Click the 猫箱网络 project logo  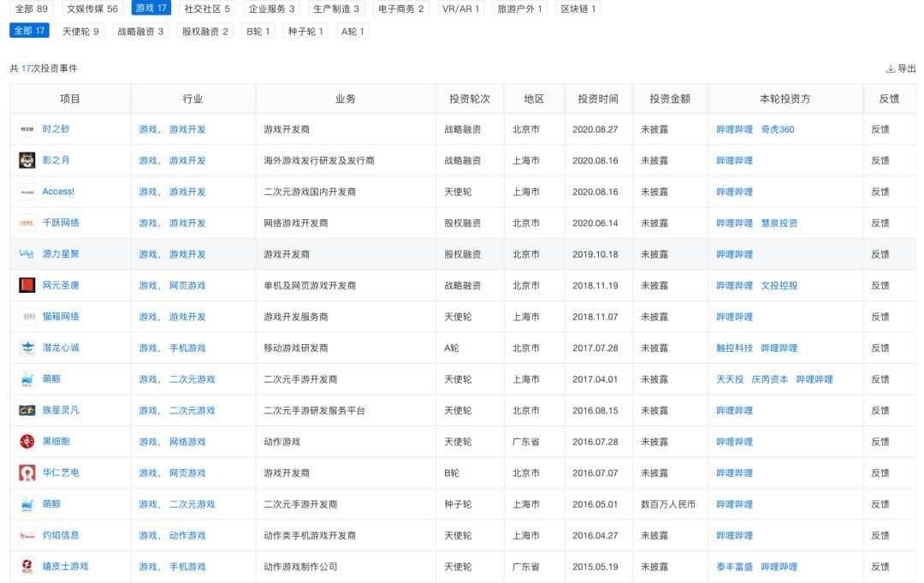click(26, 317)
